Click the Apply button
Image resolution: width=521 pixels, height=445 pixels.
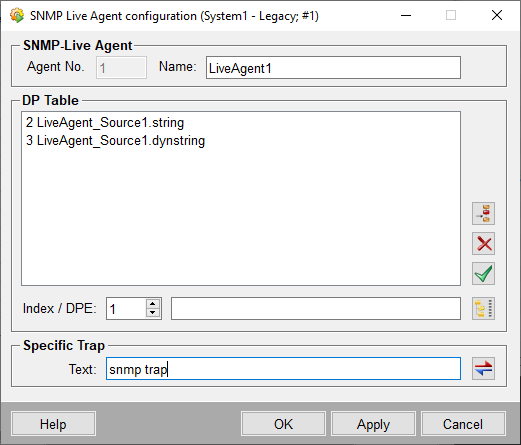[373, 424]
